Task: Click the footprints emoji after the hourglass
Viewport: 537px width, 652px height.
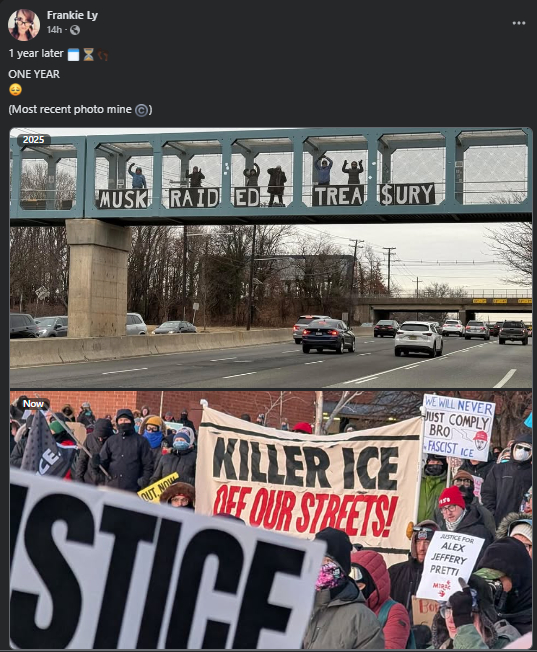Action: pyautogui.click(x=103, y=55)
